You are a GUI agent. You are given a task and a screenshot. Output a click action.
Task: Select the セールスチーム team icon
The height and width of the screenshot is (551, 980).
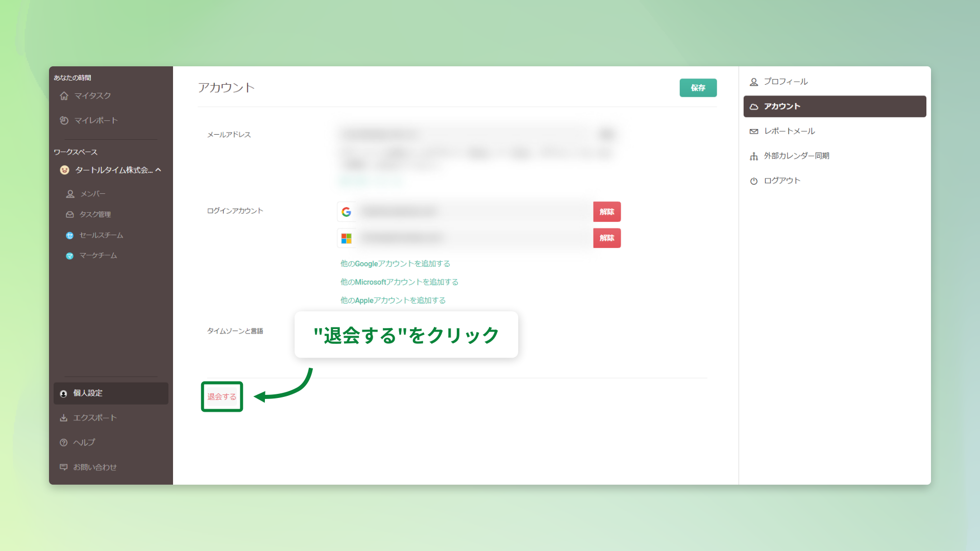click(69, 235)
